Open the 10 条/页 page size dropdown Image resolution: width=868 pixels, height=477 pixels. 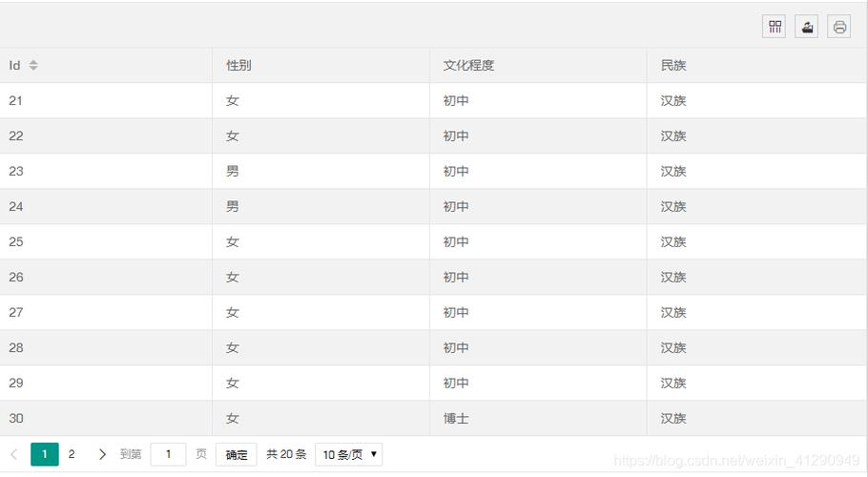[x=349, y=454]
